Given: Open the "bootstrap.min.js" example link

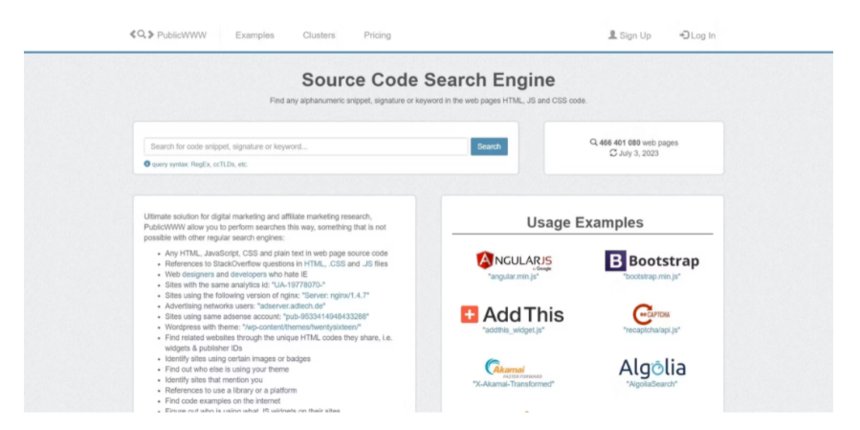Looking at the screenshot, I should tap(652, 277).
